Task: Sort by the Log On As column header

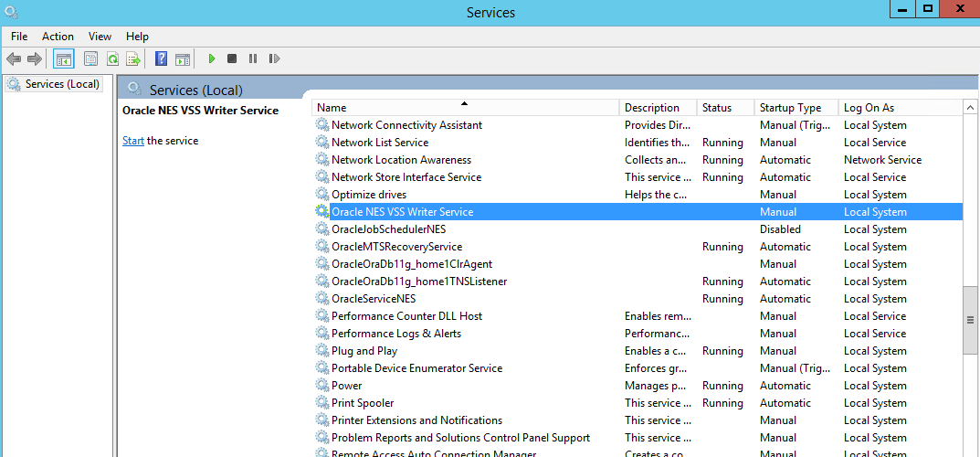Action: 900,108
